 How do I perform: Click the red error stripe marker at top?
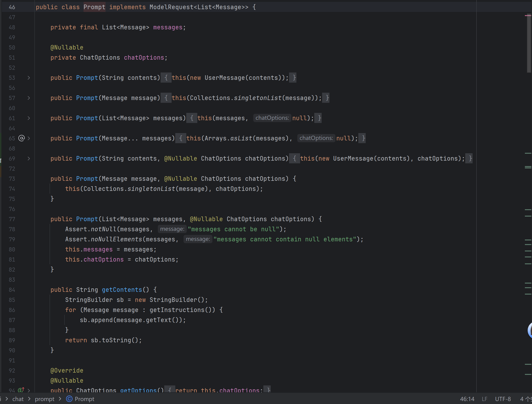pos(528,16)
